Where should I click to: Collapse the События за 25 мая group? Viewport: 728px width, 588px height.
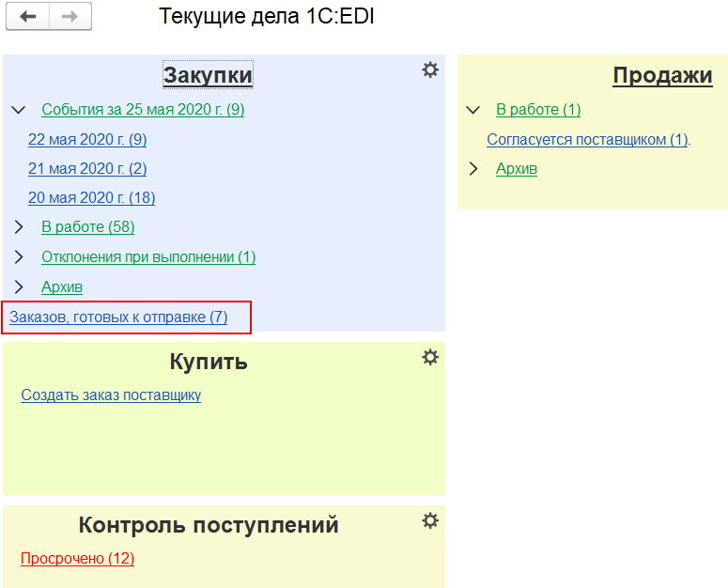[18, 110]
